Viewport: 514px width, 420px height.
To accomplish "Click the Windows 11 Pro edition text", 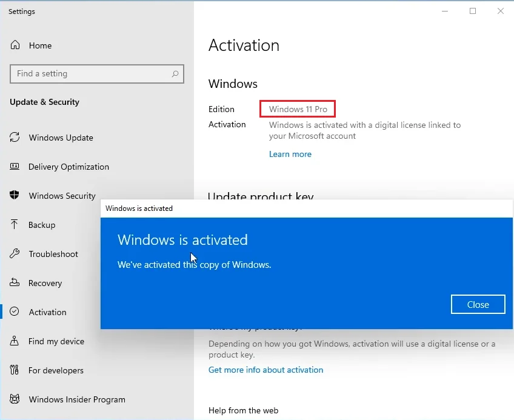I will 297,109.
